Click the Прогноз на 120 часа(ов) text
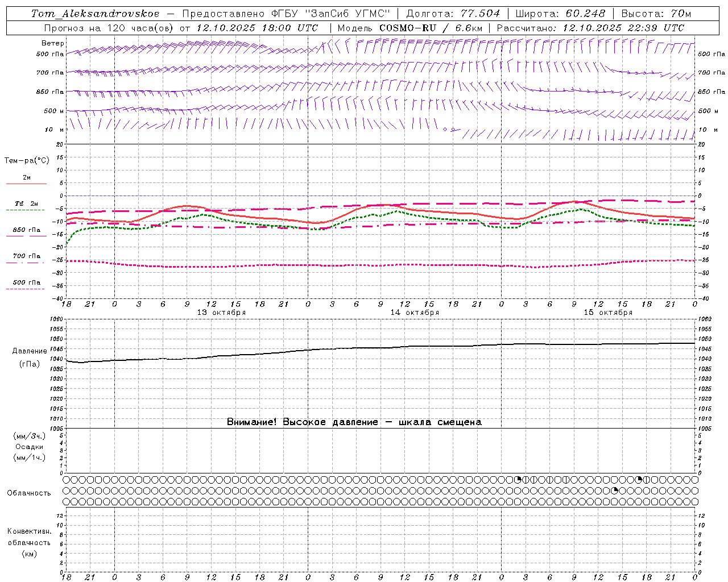This screenshot has width=728, height=582. (109, 28)
